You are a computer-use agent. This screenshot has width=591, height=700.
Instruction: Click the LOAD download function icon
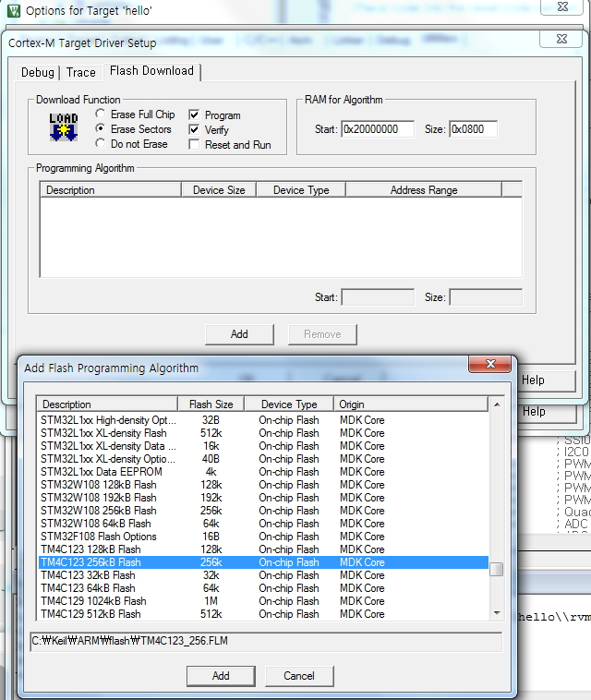coord(64,127)
